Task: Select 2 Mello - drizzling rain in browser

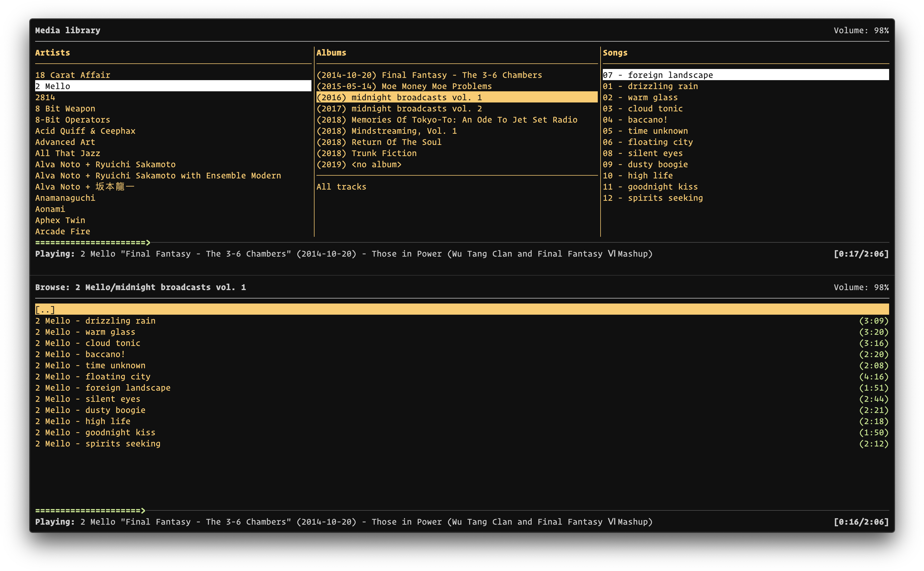Action: (x=462, y=321)
